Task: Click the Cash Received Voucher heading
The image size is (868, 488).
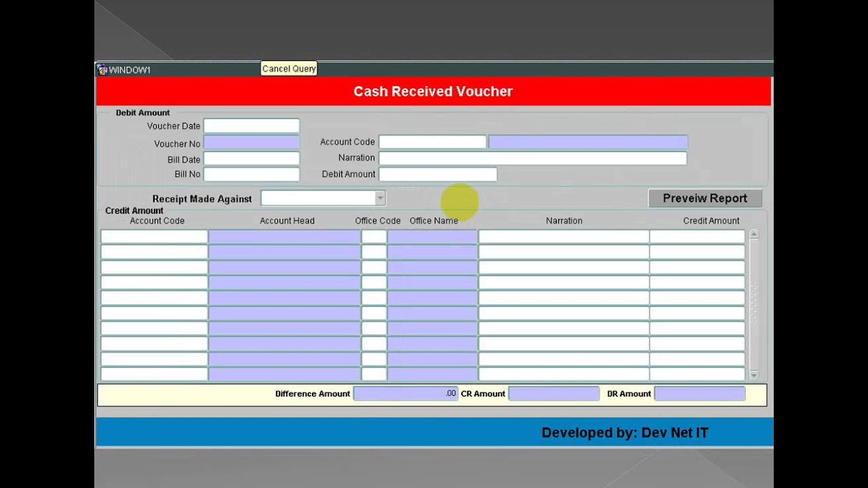Action: [x=433, y=91]
